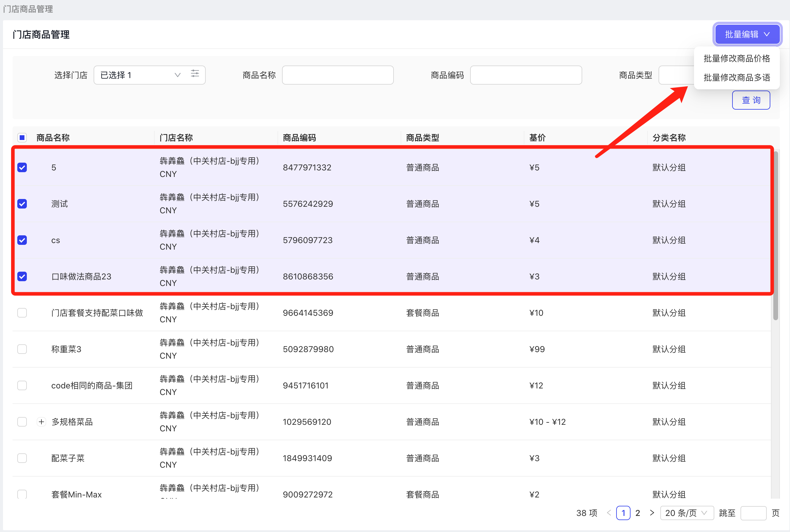Focus the 商品编码 input field
The width and height of the screenshot is (790, 532).
pyautogui.click(x=526, y=75)
